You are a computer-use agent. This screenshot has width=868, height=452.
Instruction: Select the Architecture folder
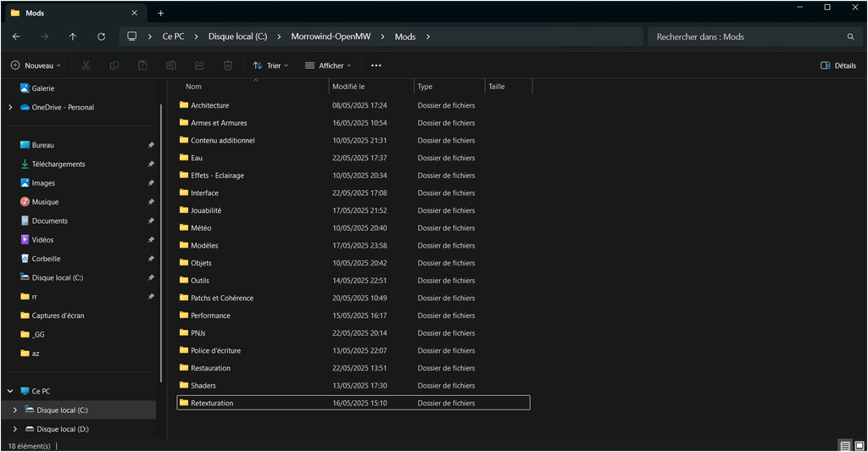pyautogui.click(x=353, y=105)
